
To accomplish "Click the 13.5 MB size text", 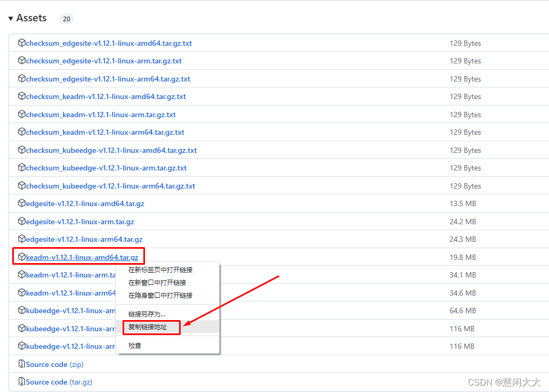I will pyautogui.click(x=463, y=203).
